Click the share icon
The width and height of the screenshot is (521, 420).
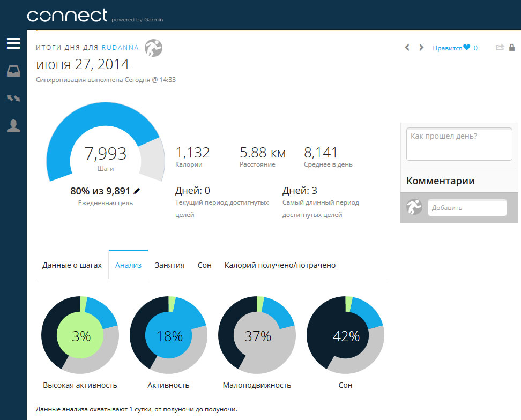(x=500, y=48)
